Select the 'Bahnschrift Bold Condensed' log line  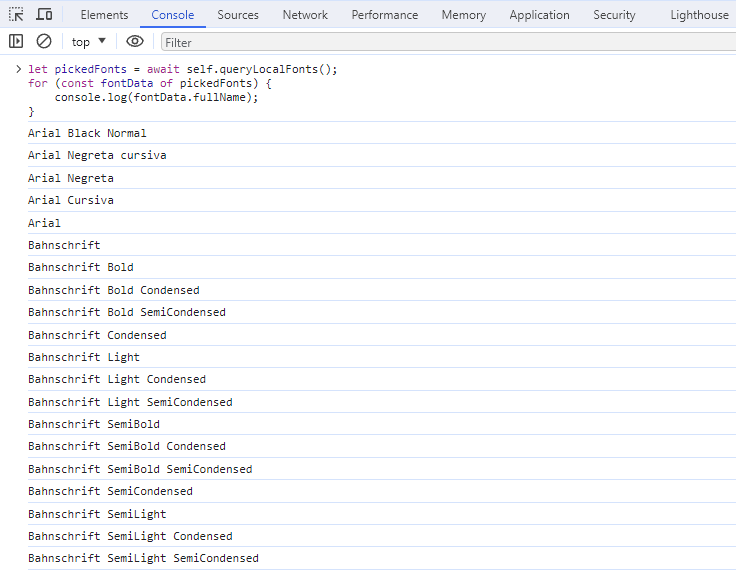[x=113, y=290]
